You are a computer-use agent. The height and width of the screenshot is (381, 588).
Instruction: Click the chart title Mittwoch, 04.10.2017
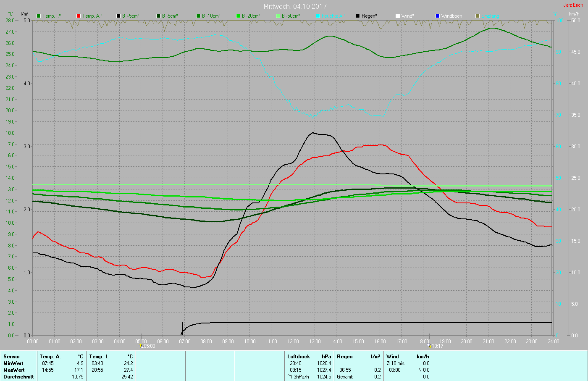[x=295, y=6]
